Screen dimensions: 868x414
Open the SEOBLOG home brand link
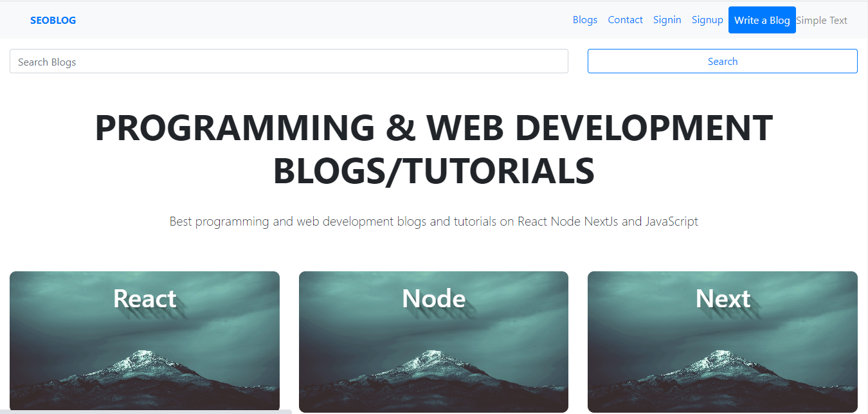coord(53,21)
